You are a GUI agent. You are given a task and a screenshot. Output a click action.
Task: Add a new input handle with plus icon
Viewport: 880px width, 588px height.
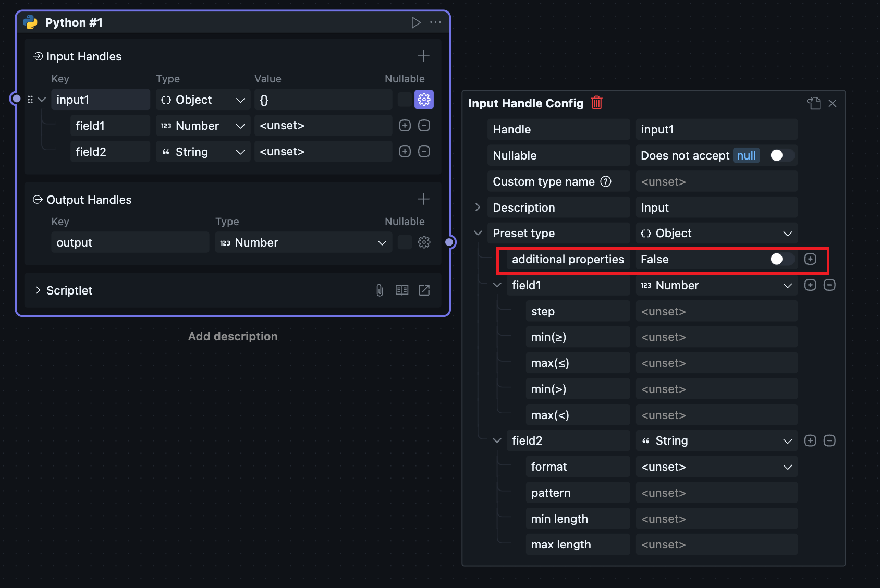[423, 56]
